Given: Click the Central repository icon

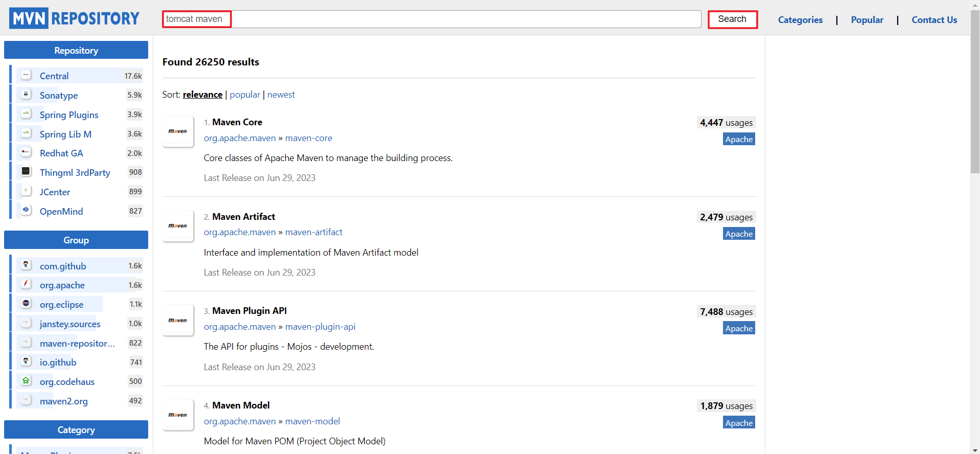Looking at the screenshot, I should (x=26, y=75).
